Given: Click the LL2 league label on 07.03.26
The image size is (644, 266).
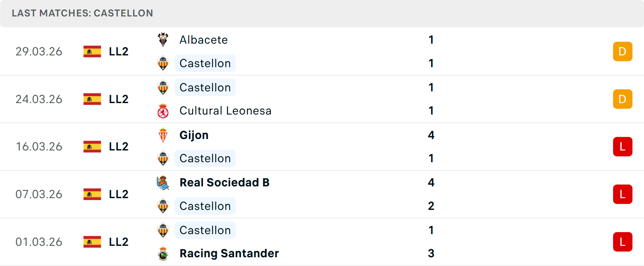Looking at the screenshot, I should [119, 194].
